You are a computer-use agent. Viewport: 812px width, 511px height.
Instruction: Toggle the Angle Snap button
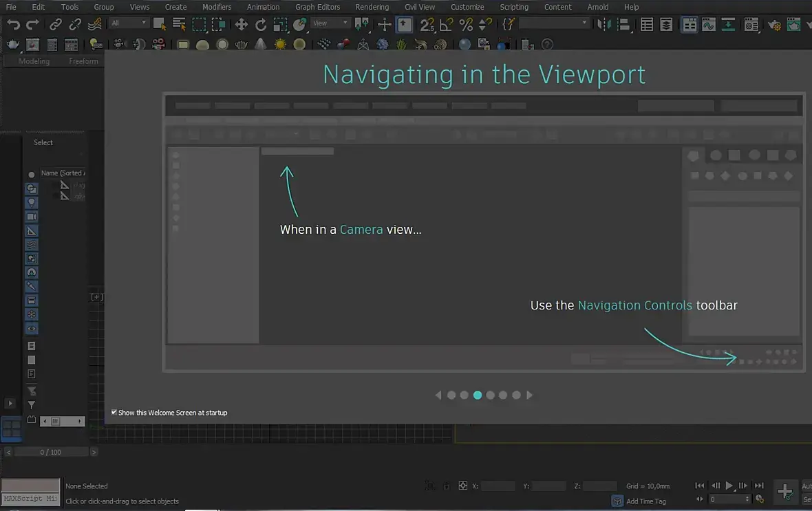[447, 24]
